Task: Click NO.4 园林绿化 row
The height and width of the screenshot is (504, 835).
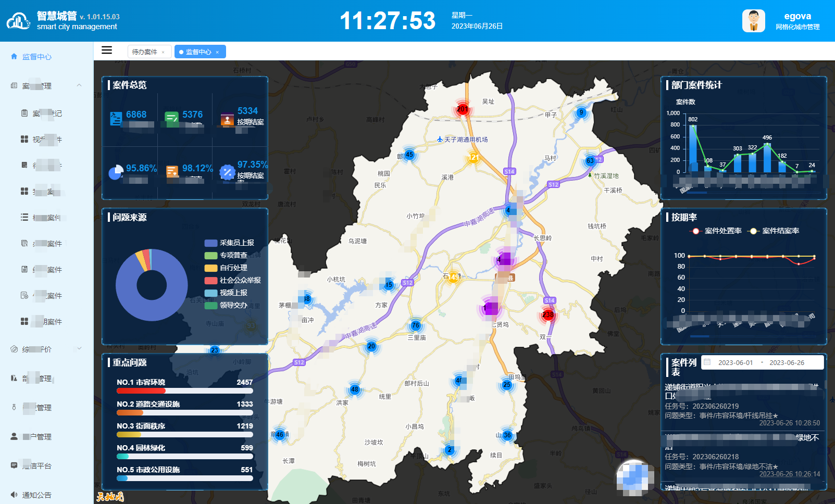Action: coord(185,451)
